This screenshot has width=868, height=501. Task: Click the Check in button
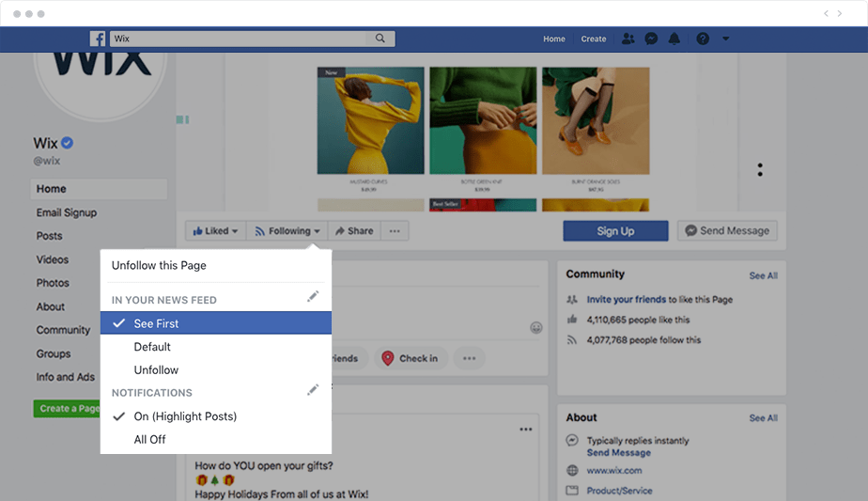[x=411, y=358]
